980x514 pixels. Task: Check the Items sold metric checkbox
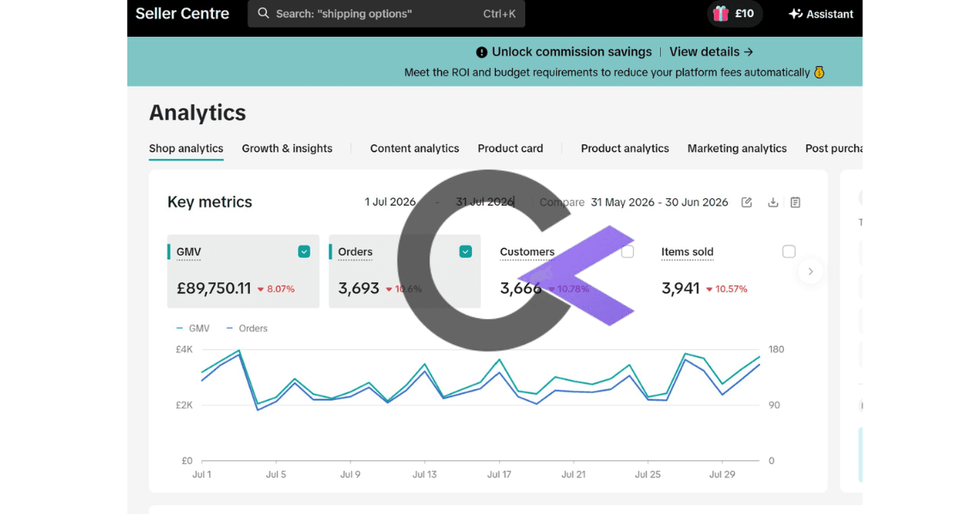pos(789,252)
